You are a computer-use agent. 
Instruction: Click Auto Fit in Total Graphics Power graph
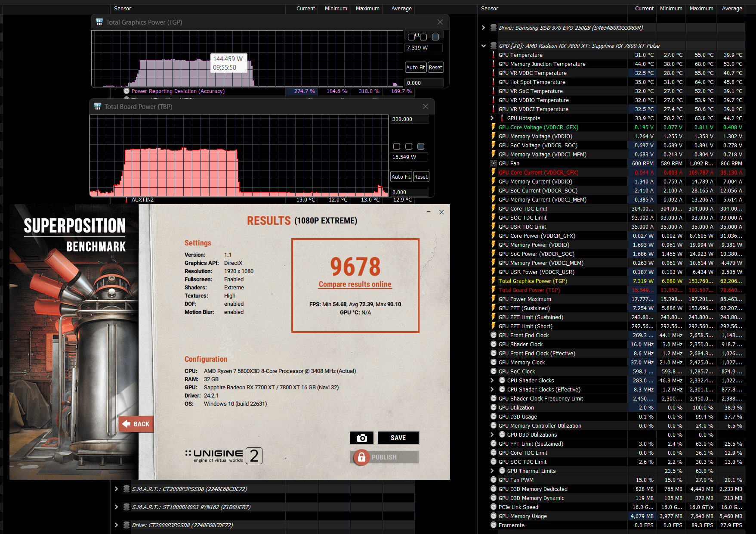[x=415, y=67]
